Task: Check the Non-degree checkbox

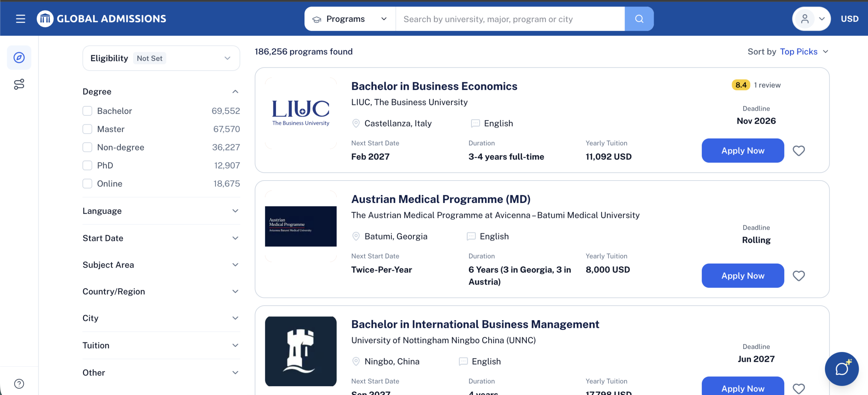Action: click(87, 147)
